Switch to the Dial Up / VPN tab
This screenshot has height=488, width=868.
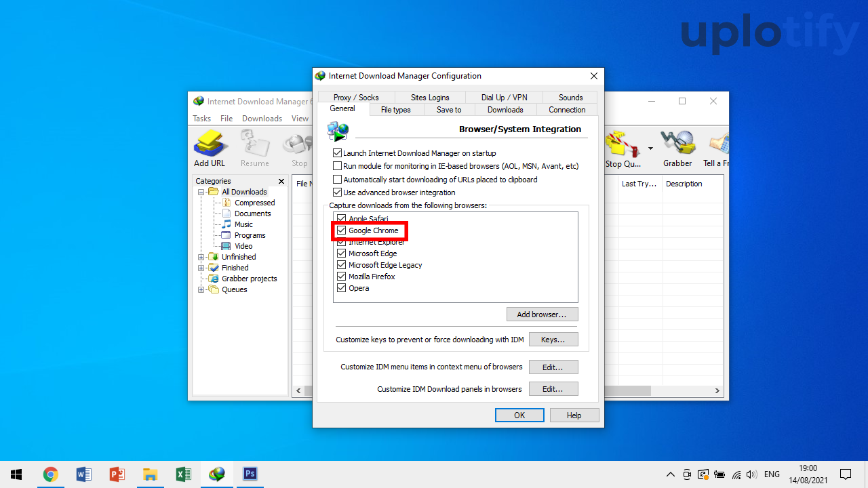click(504, 98)
